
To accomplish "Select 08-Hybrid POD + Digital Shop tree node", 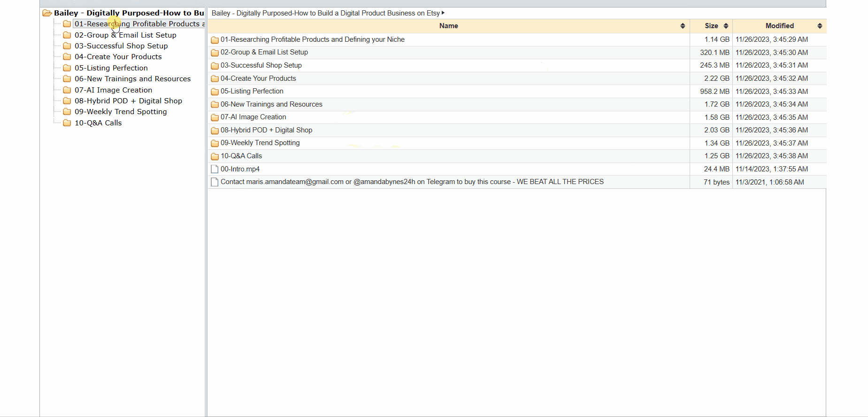I will pos(128,101).
